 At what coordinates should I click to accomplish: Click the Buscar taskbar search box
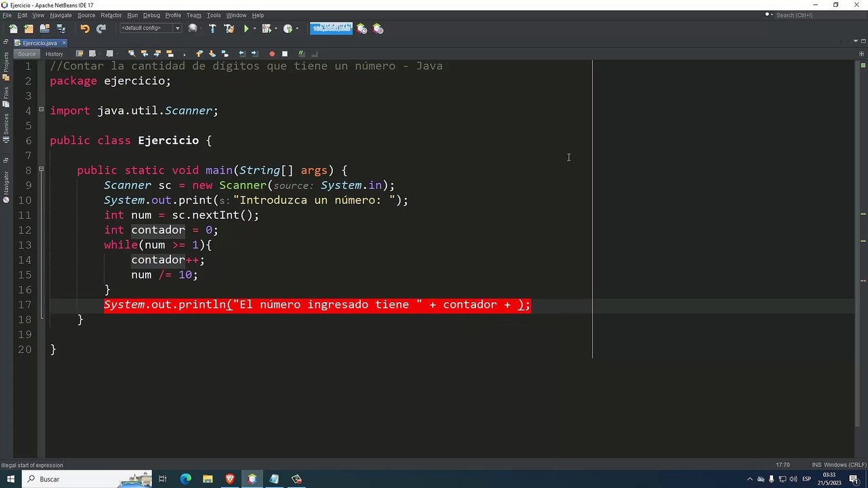point(87,479)
